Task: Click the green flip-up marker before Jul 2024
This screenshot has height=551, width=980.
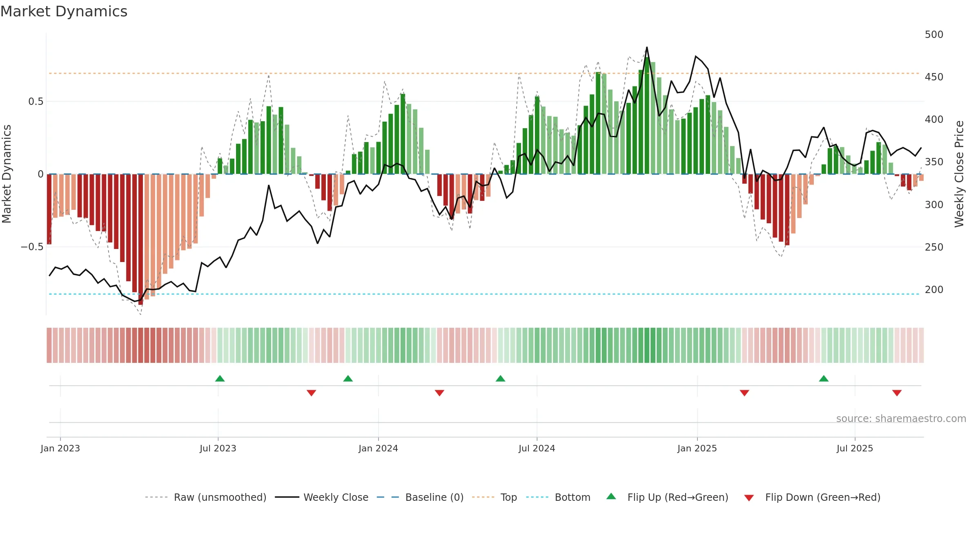Action: click(500, 378)
